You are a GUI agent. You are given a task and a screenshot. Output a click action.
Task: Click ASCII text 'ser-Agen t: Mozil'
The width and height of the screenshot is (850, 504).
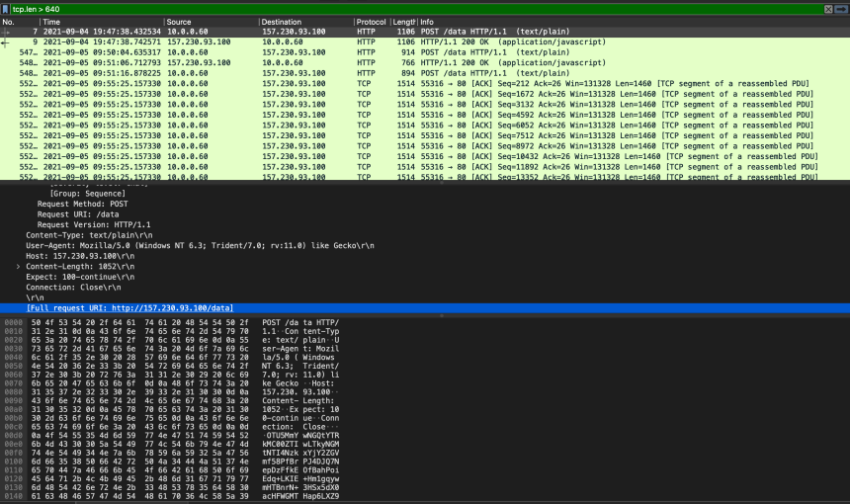[300, 349]
